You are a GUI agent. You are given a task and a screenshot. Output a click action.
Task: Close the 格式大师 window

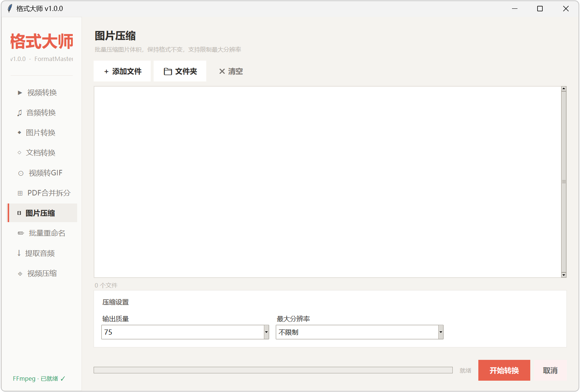click(566, 8)
